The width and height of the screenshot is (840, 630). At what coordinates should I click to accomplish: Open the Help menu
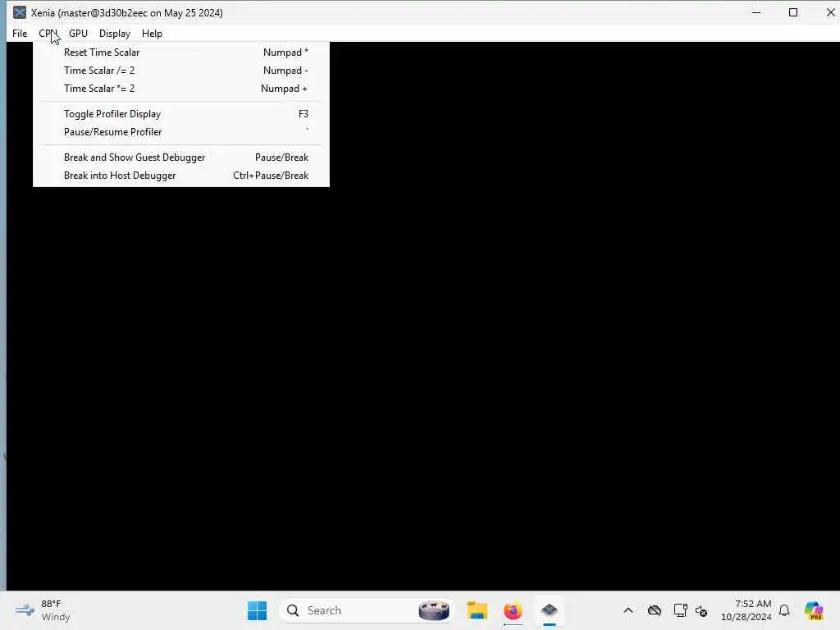[152, 33]
